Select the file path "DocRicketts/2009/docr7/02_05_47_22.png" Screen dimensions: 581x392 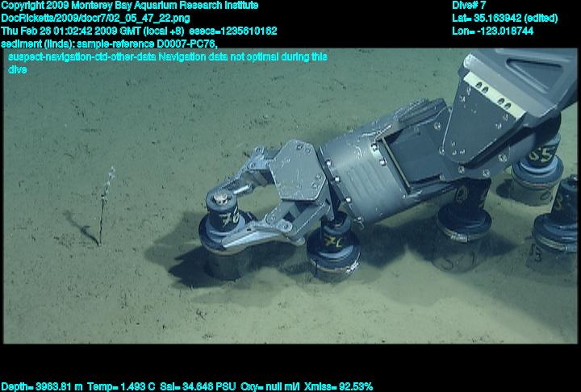point(95,19)
